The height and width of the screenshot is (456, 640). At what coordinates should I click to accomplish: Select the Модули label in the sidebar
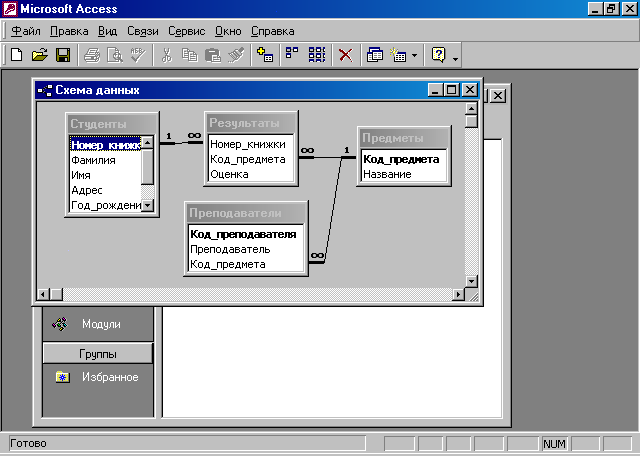[101, 324]
